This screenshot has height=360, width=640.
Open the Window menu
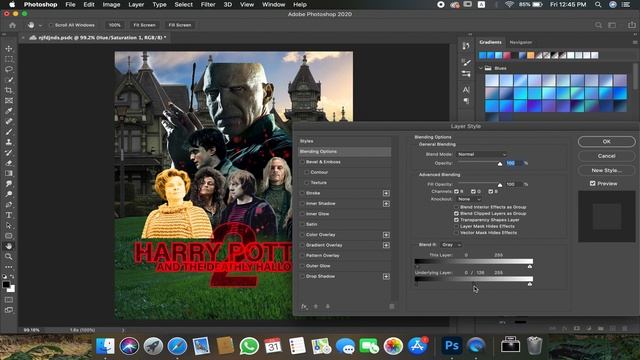pyautogui.click(x=273, y=4)
